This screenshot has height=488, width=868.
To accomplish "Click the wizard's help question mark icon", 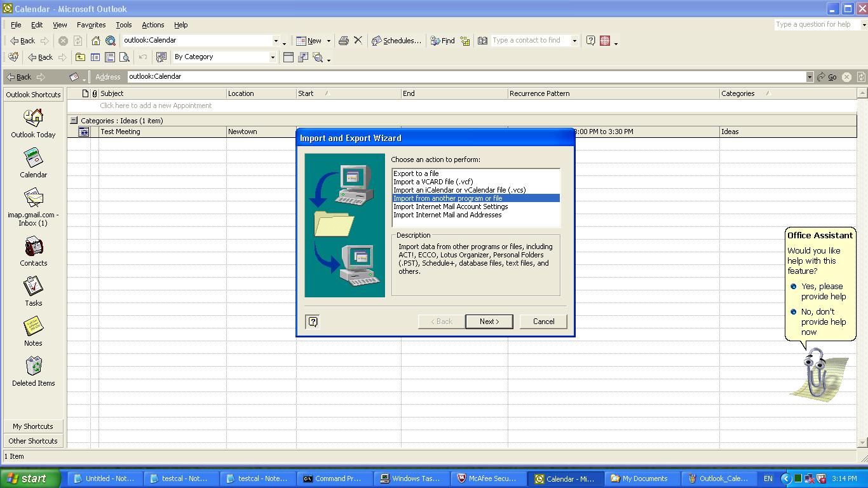I will coord(313,322).
